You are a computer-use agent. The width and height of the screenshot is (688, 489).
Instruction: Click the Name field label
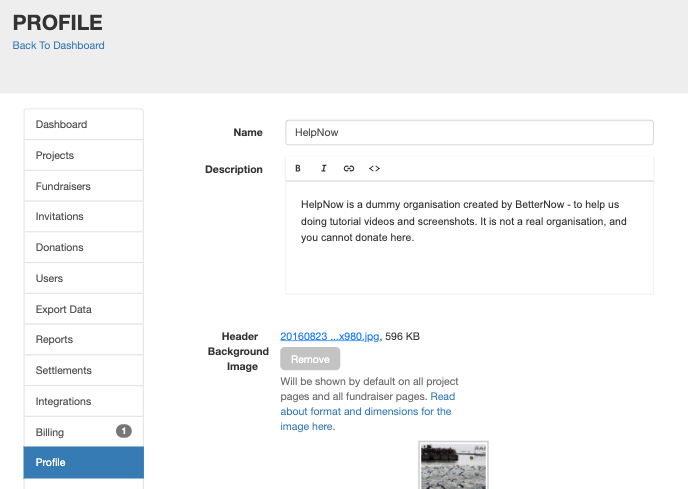pos(248,133)
